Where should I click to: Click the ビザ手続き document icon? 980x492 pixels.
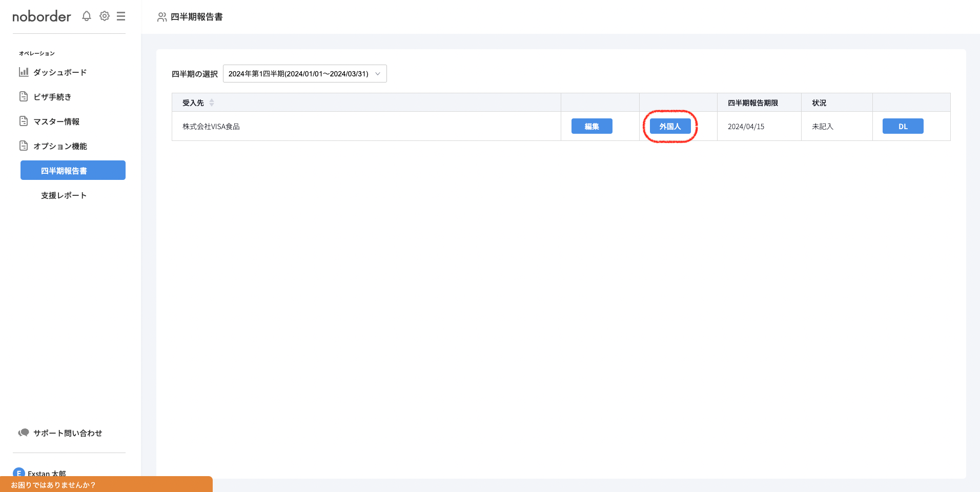click(24, 97)
